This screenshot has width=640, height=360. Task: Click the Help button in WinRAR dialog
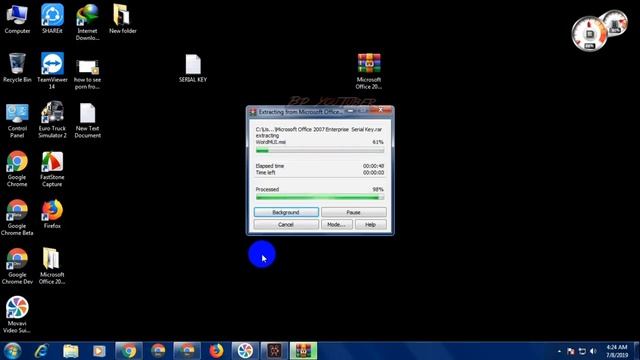pyautogui.click(x=370, y=224)
